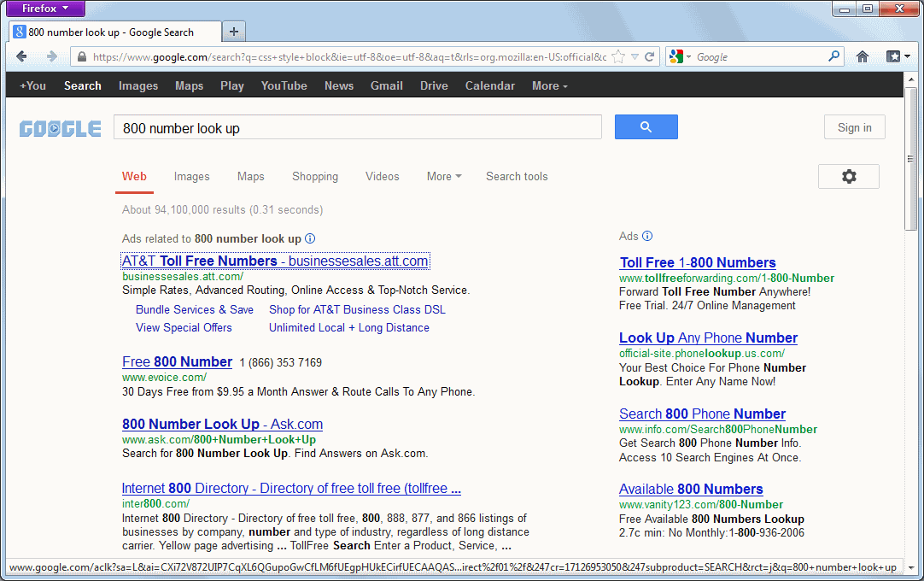Image resolution: width=924 pixels, height=581 pixels.
Task: Open settings gear on results page
Action: [x=849, y=176]
